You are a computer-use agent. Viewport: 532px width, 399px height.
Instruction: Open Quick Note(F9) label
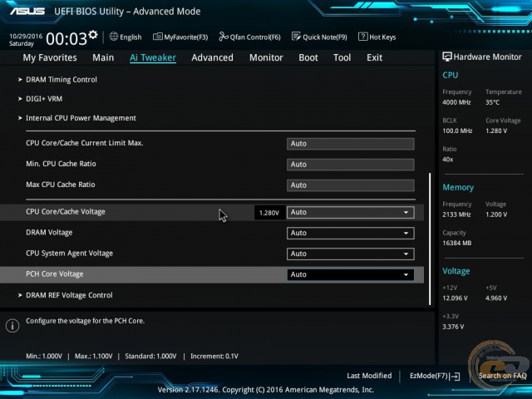click(x=325, y=37)
